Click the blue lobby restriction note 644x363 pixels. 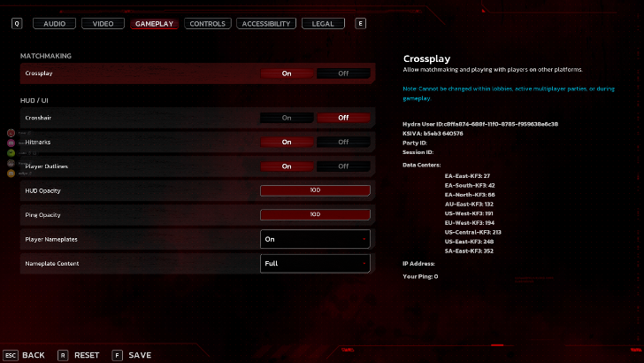(509, 93)
